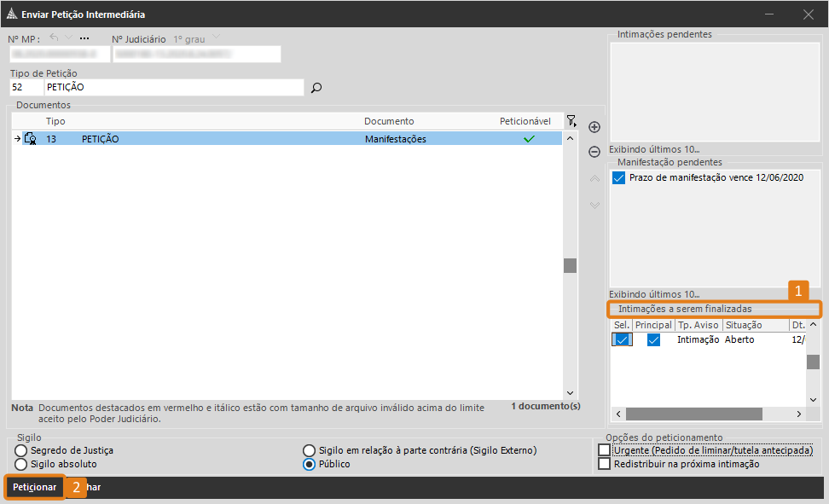The height and width of the screenshot is (504, 829).
Task: Enable the Urgente petition option
Action: 605,450
